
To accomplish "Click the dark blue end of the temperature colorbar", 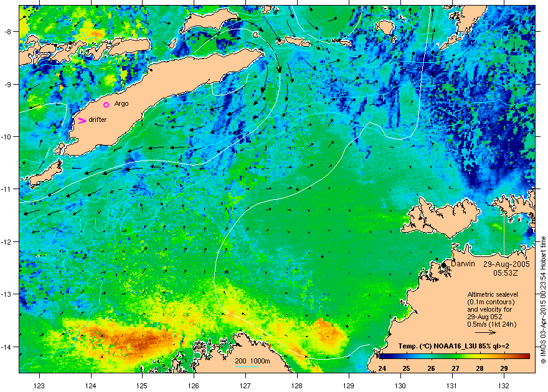I will pyautogui.click(x=383, y=356).
